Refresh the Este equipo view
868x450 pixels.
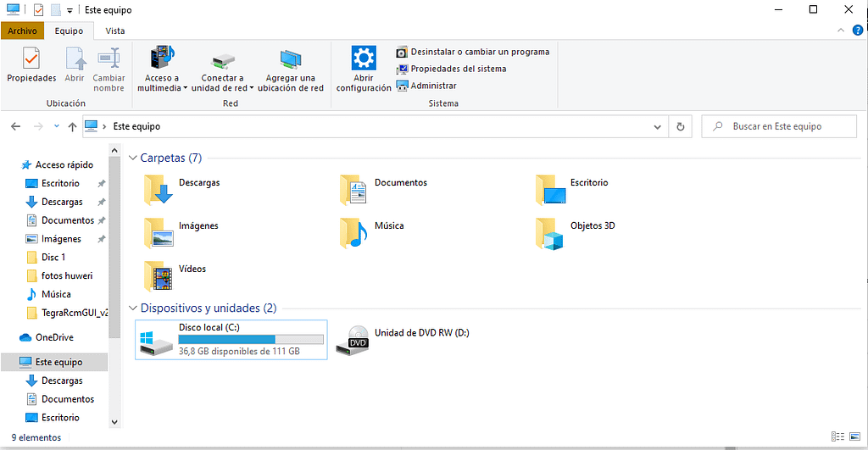click(x=681, y=127)
